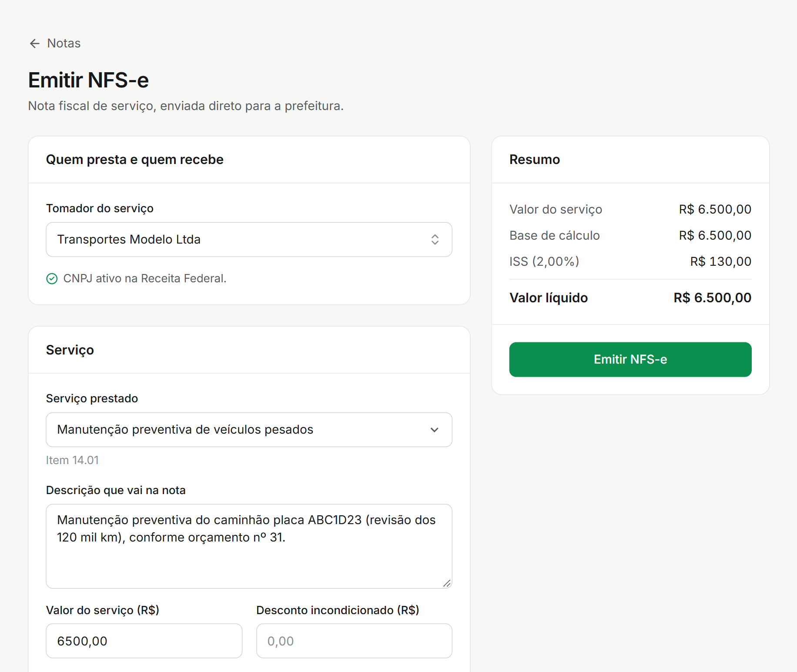The image size is (797, 672).
Task: Click the Valor do serviço summary label
Action: 556,209
